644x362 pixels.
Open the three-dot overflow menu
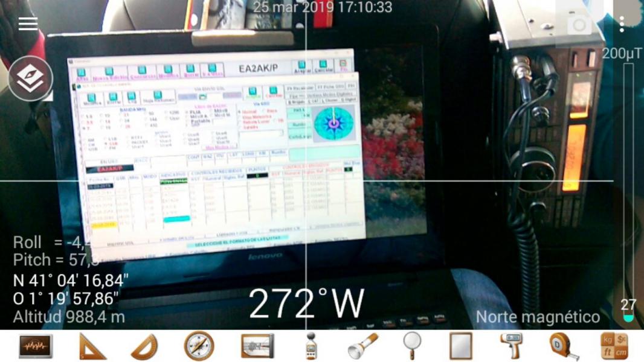pos(622,24)
